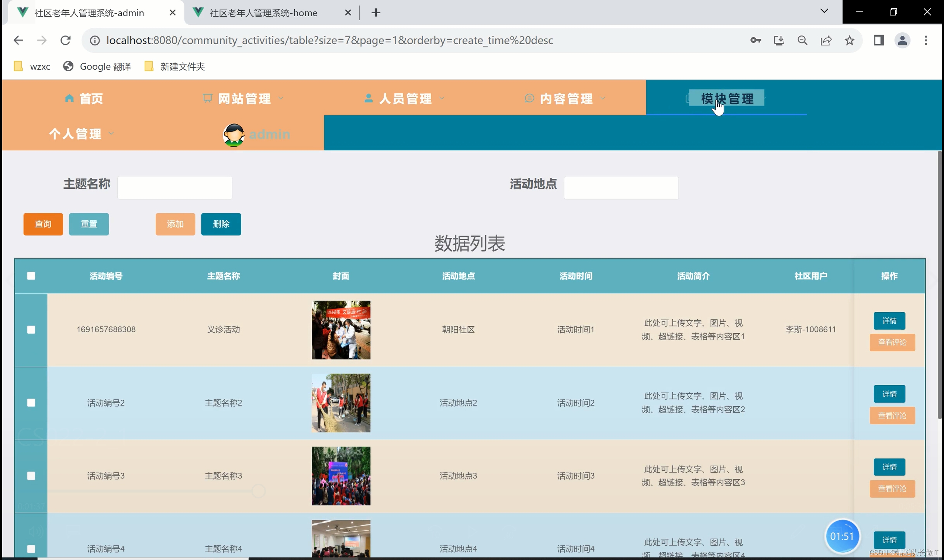The image size is (944, 560).
Task: Click the browser reload icon
Action: [x=65, y=41]
